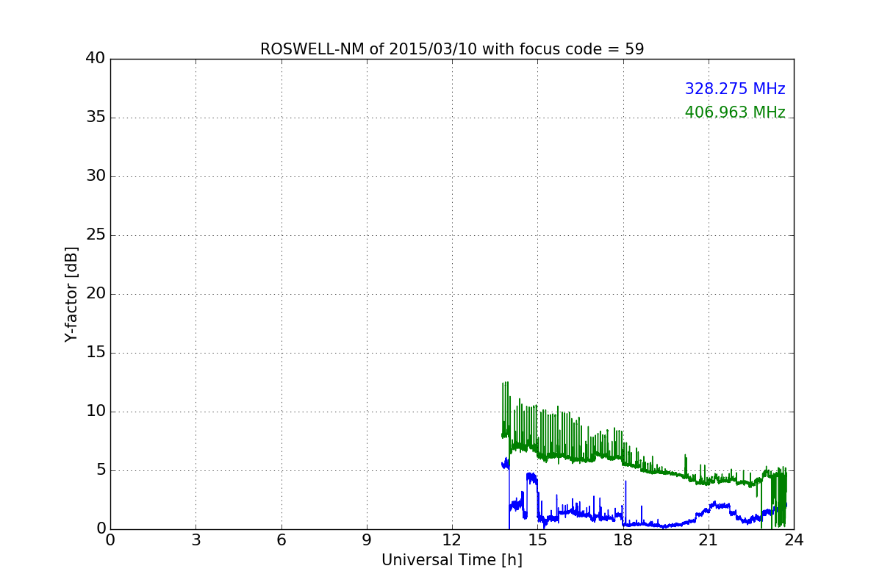Click the x-axis tick label '24'

click(794, 540)
